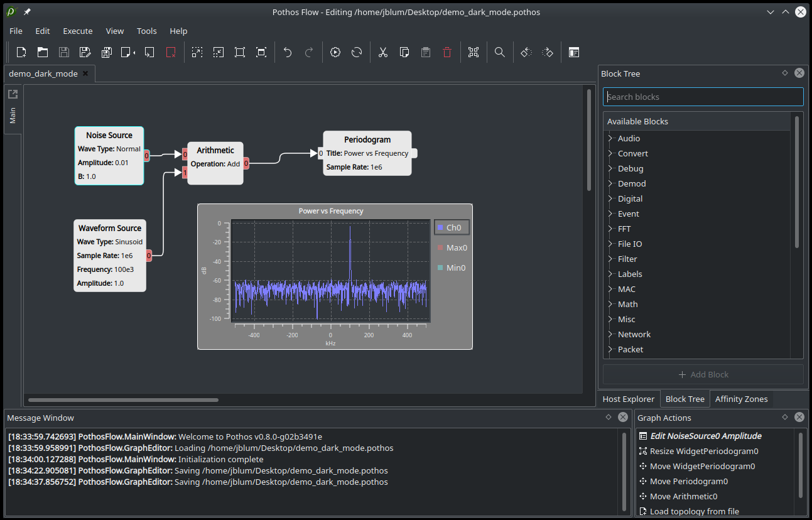
Task: Open the View menu
Action: point(115,31)
